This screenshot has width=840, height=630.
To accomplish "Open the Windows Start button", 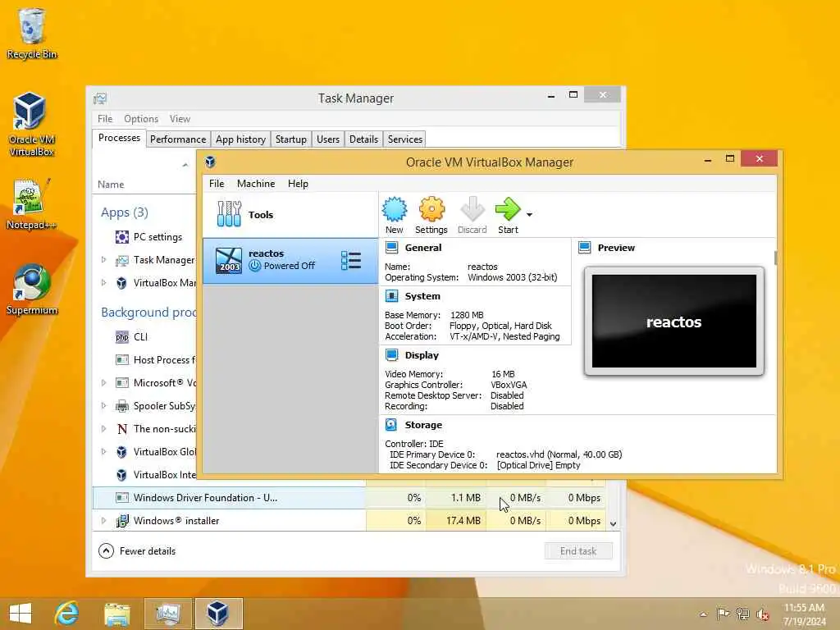I will pos(21,614).
